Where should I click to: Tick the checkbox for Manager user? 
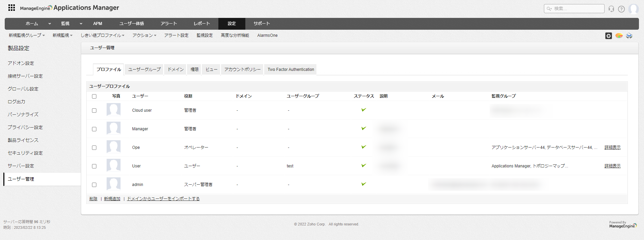point(94,129)
